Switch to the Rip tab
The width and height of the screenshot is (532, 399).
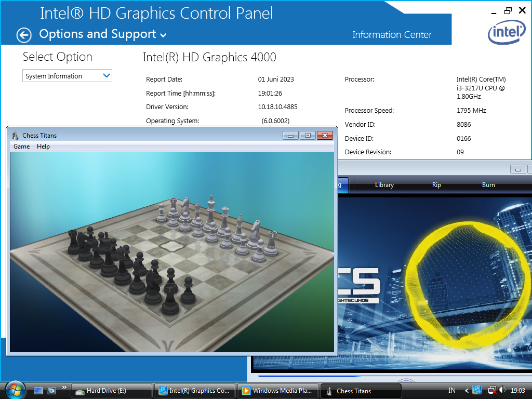click(x=436, y=185)
